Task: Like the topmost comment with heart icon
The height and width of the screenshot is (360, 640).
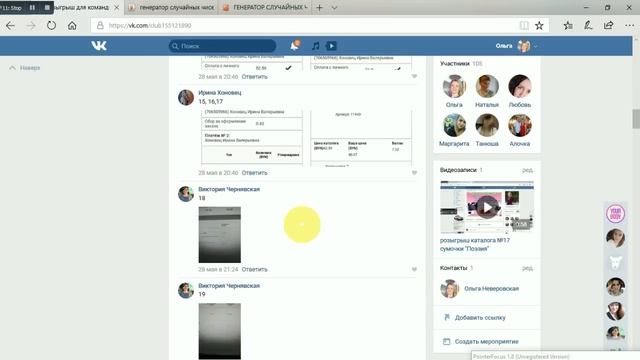Action: click(x=414, y=76)
